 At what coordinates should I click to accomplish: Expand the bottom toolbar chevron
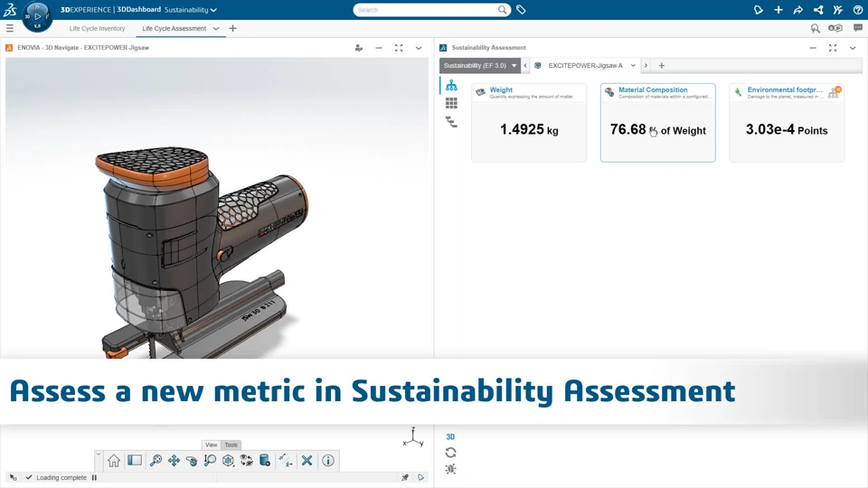(99, 455)
